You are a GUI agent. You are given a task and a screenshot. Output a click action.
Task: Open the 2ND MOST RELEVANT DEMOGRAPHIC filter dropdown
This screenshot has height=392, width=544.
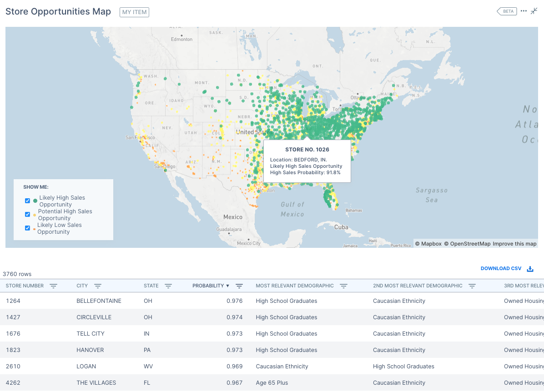click(472, 286)
